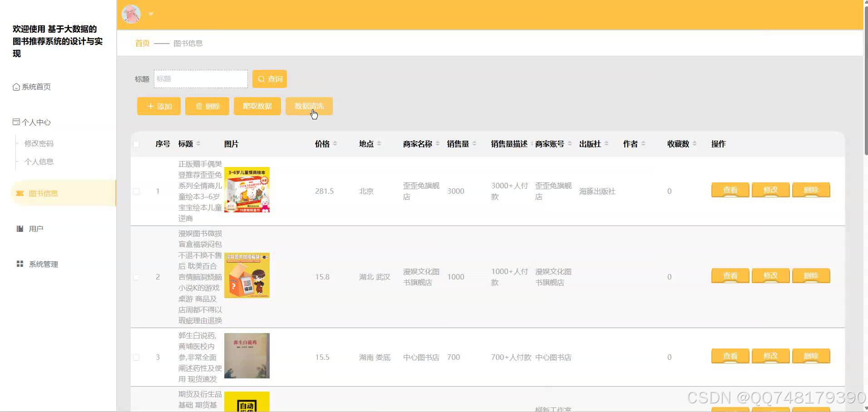Toggle the select-all checkbox in table header

137,144
